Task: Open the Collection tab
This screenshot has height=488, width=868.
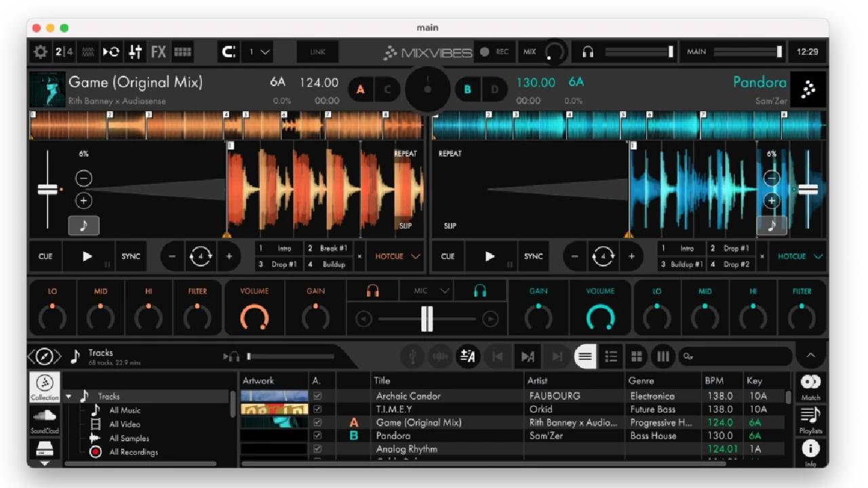Action: (44, 388)
